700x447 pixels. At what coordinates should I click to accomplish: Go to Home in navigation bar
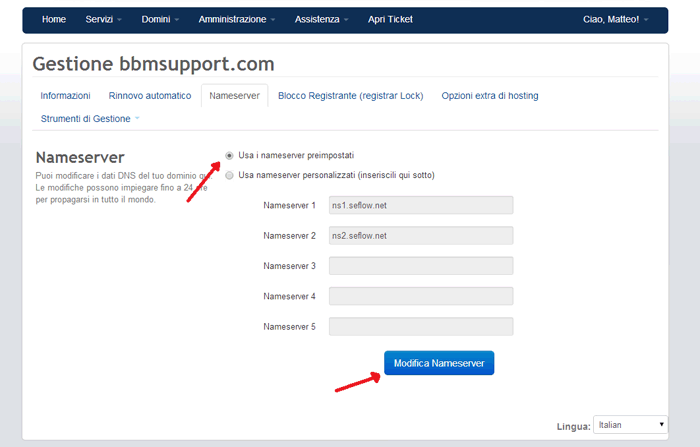pyautogui.click(x=54, y=19)
